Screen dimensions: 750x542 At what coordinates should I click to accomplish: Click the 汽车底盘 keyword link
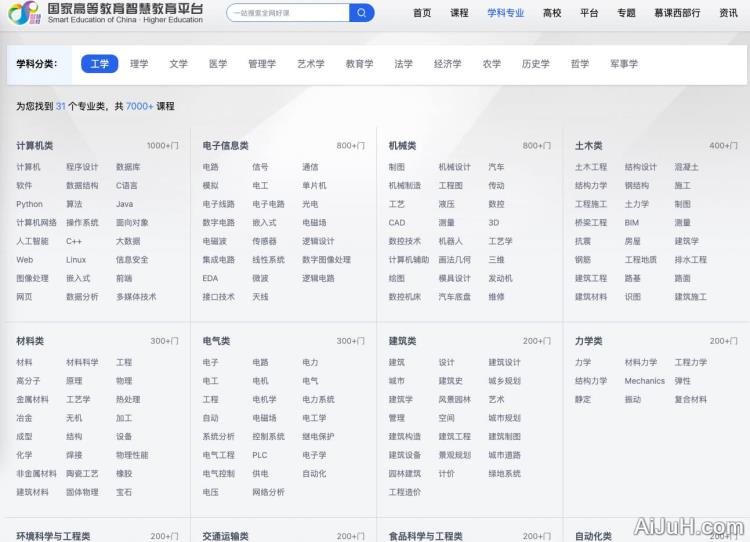click(x=454, y=297)
